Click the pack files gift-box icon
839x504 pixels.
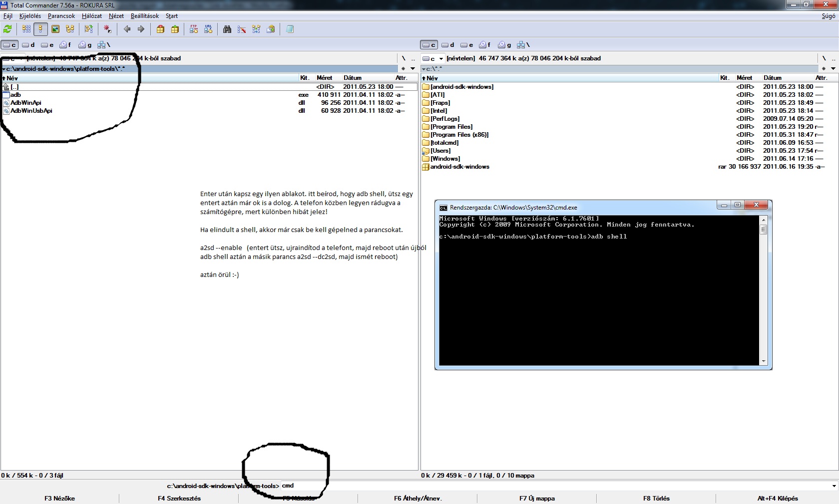[x=160, y=29]
